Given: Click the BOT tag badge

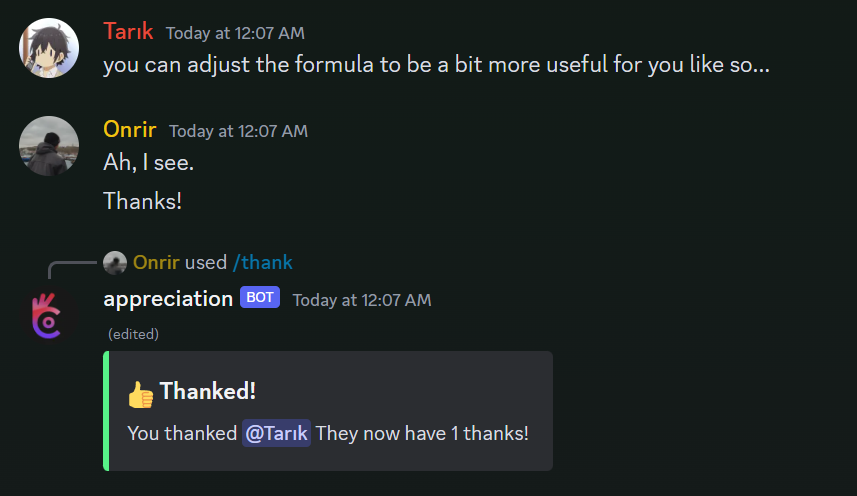Looking at the screenshot, I should [260, 298].
